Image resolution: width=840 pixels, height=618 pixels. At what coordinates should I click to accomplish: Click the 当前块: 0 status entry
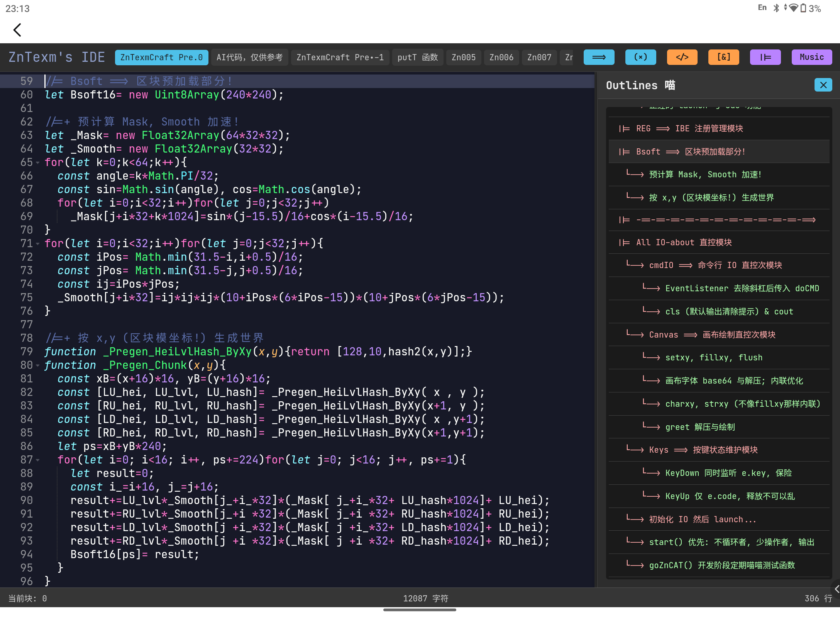[28, 598]
